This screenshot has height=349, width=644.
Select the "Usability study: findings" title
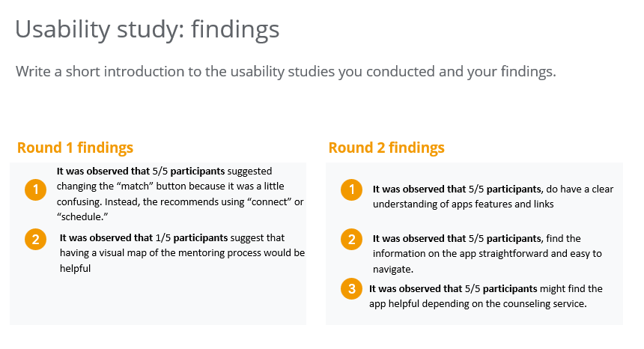point(148,30)
